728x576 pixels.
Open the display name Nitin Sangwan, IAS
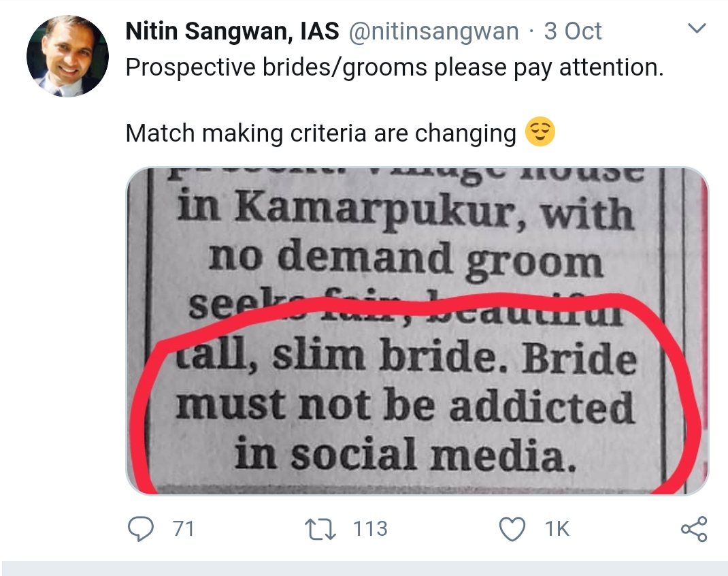click(232, 31)
